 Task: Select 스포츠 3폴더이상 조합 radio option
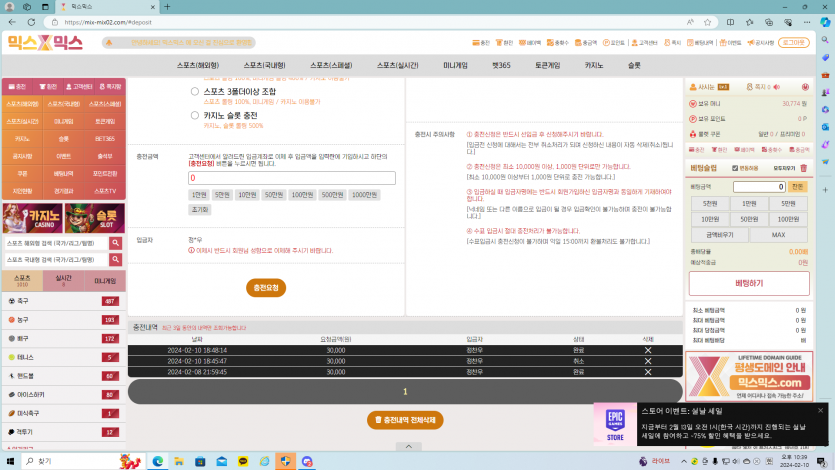(194, 91)
